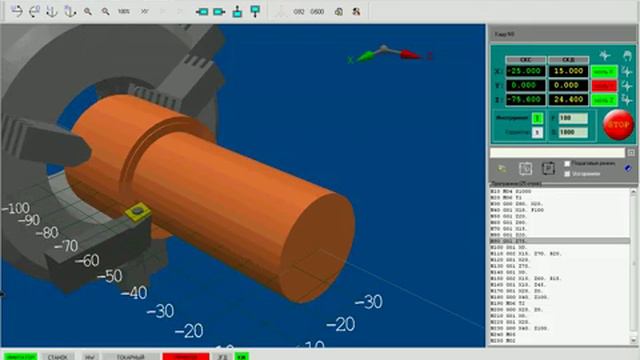640x360 pixels.
Task: Click the мм units status bar button
Action: click(89, 357)
